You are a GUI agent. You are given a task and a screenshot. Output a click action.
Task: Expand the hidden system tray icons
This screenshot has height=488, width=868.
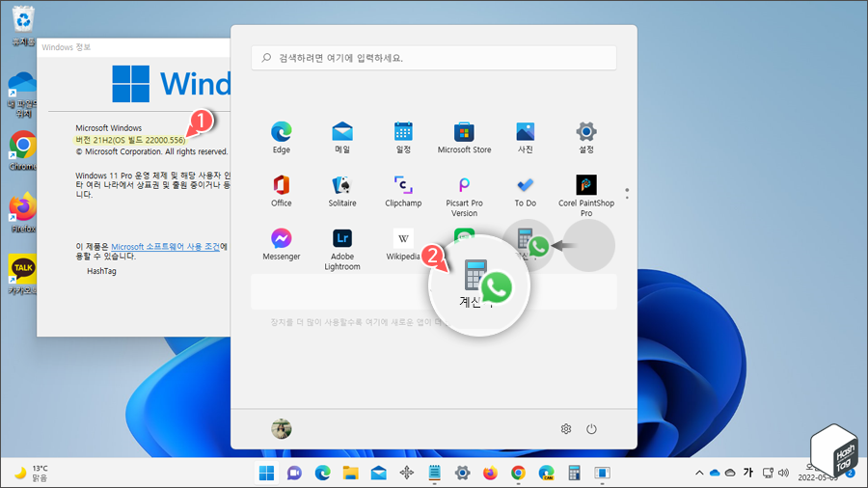point(699,474)
